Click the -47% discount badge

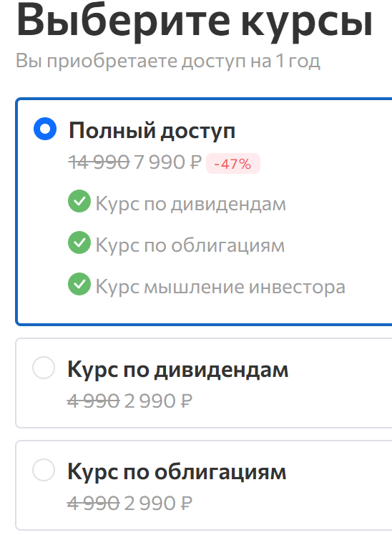233,164
